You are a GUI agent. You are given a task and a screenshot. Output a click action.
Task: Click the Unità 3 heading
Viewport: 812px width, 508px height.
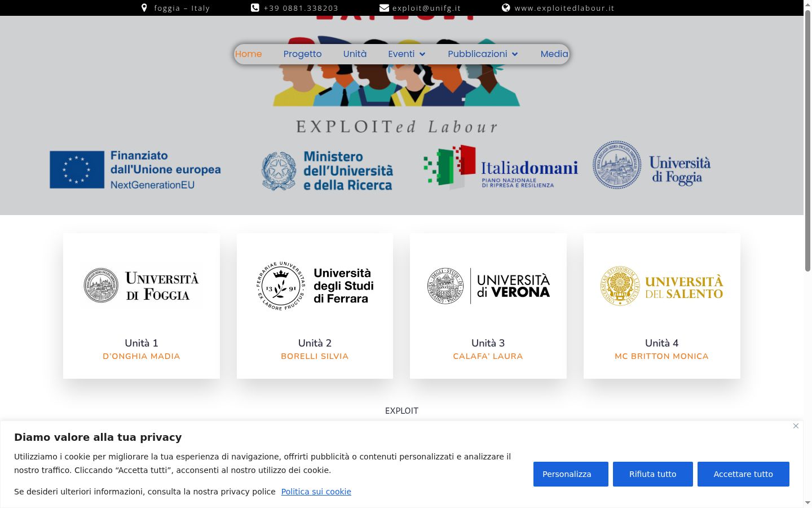click(x=488, y=343)
